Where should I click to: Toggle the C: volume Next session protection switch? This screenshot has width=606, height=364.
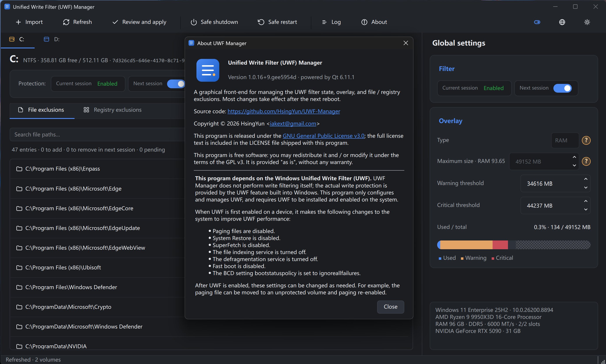tap(176, 84)
